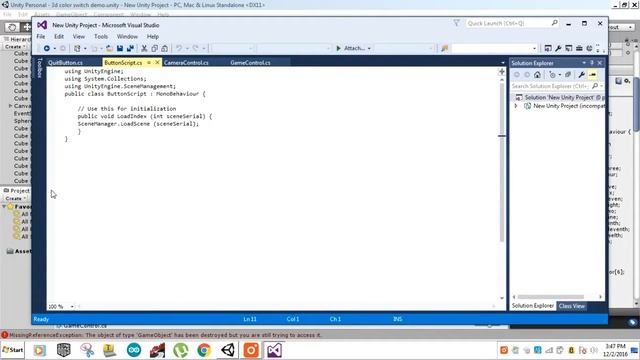
Task: Expand Canvas object in Unity Hierarchy
Action: pyautogui.click(x=10, y=106)
